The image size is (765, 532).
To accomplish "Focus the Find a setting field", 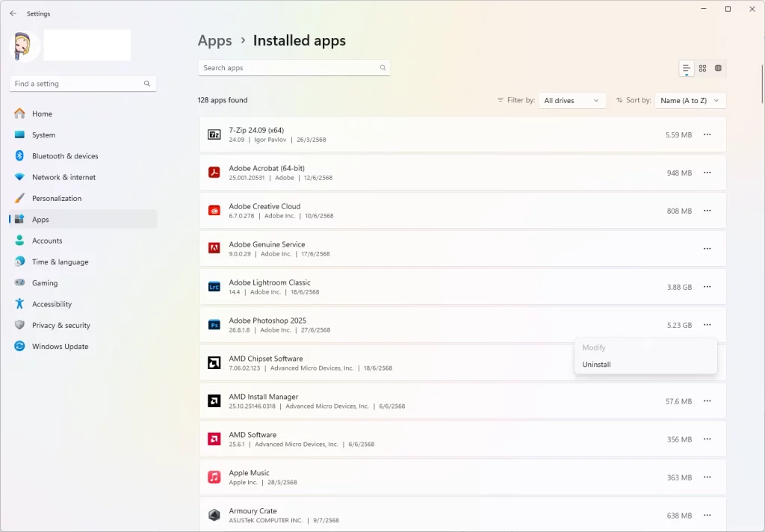I will (x=83, y=84).
